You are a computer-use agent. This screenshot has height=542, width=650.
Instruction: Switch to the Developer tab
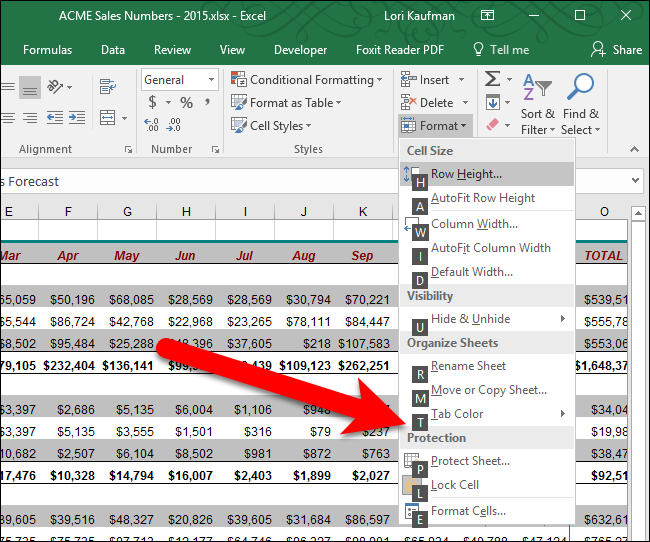[x=300, y=50]
